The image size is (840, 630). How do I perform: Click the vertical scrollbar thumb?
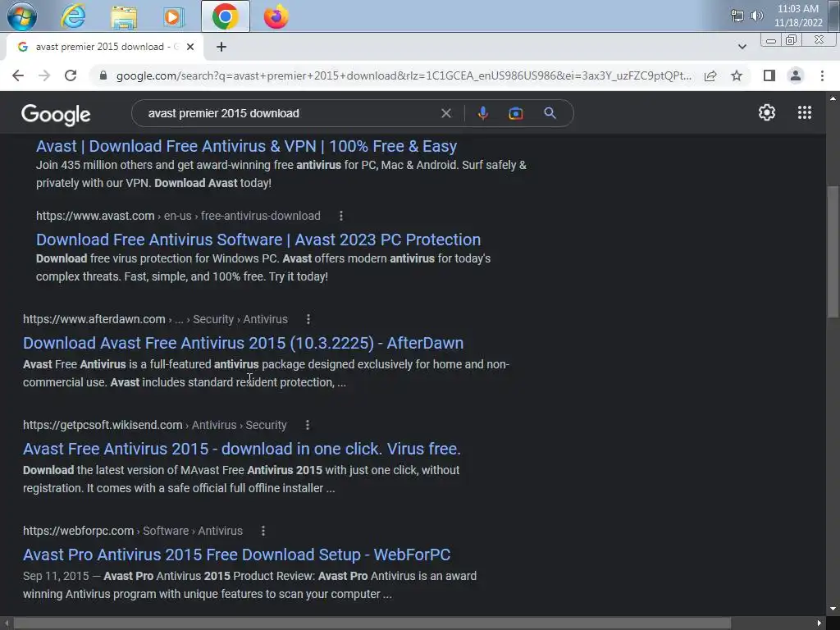pyautogui.click(x=833, y=252)
